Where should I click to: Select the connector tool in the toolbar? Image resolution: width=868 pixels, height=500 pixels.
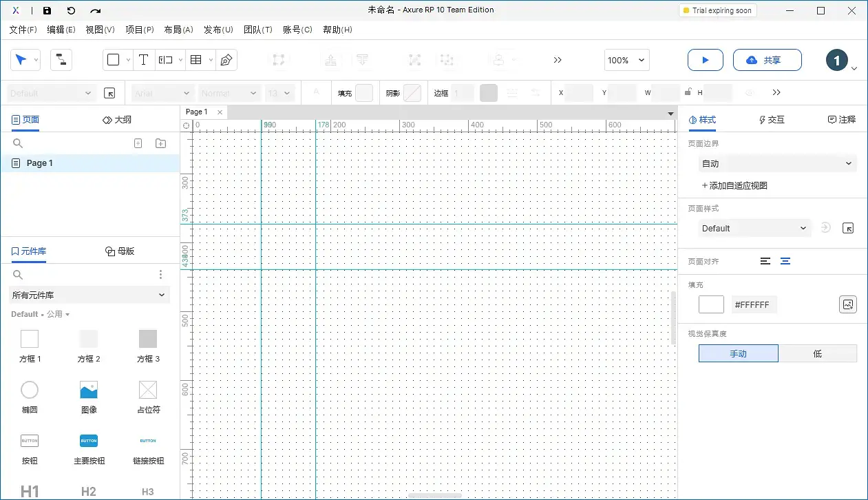click(x=61, y=60)
